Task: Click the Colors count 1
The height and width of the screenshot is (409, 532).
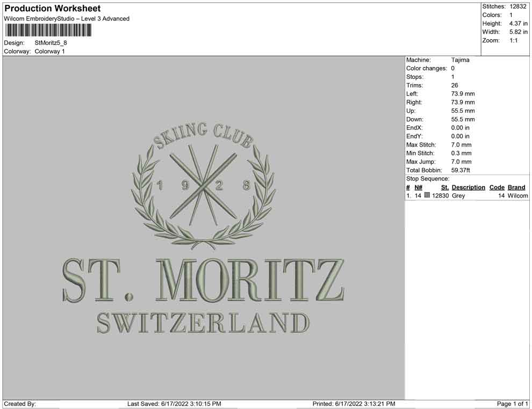Action: [511, 15]
